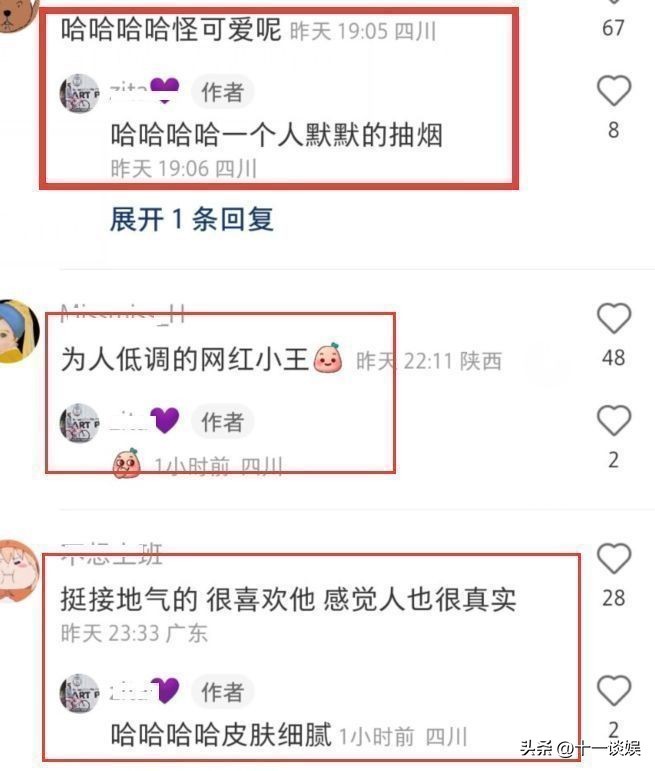Open the username above "挺接地气的" comment

coord(112,554)
